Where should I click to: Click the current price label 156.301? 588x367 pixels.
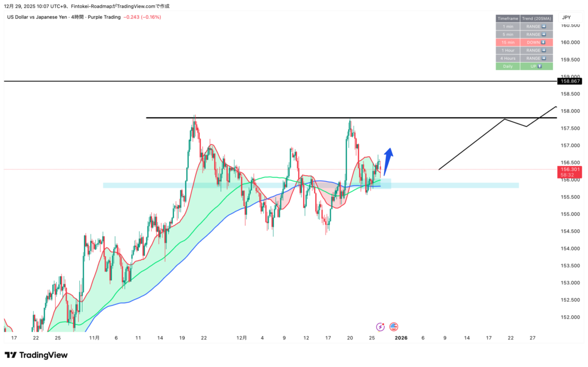point(569,169)
